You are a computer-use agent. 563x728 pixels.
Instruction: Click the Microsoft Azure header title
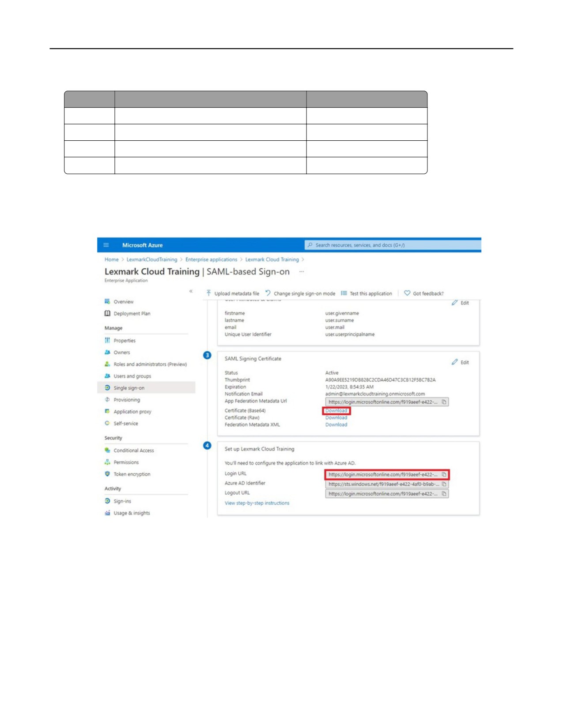tap(142, 245)
